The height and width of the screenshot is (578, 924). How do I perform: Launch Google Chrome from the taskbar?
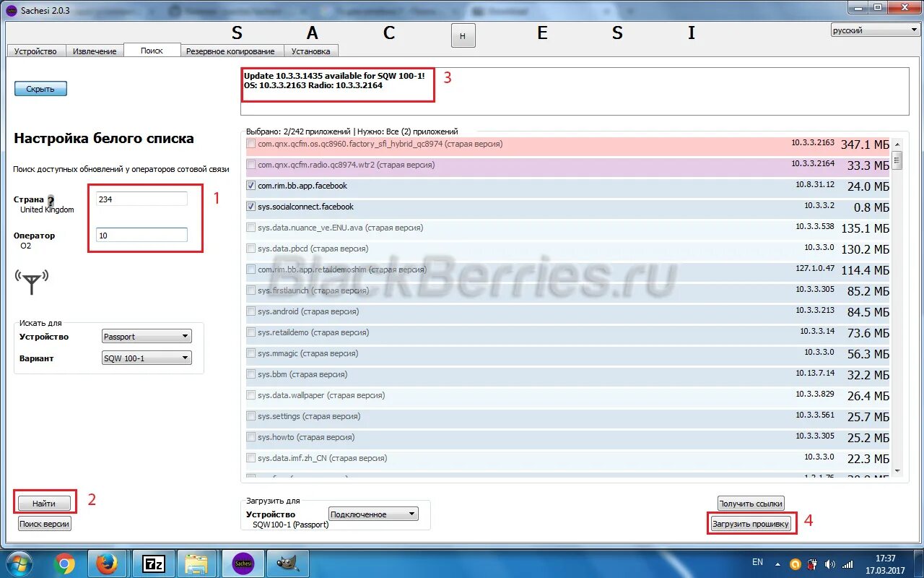coord(64,563)
